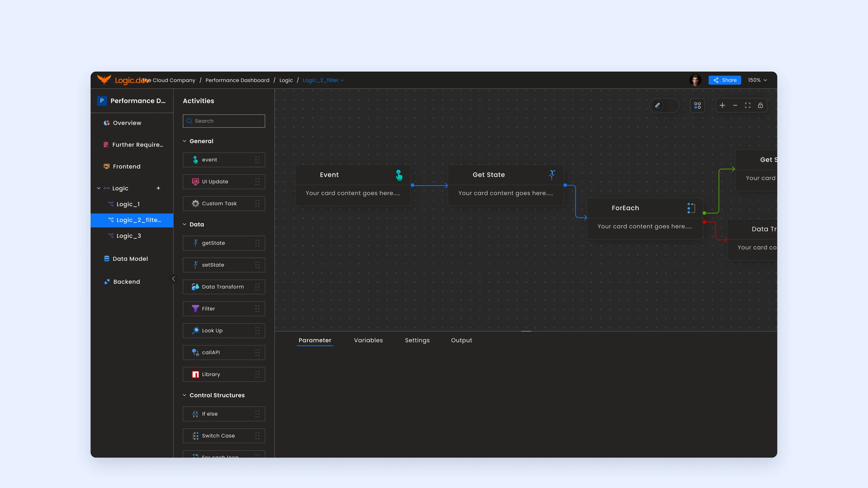Switch to the Variables tab
The image size is (868, 488).
click(368, 340)
